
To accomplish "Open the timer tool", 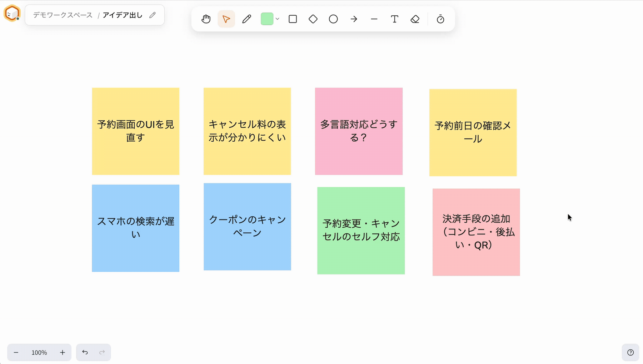I will click(x=440, y=19).
